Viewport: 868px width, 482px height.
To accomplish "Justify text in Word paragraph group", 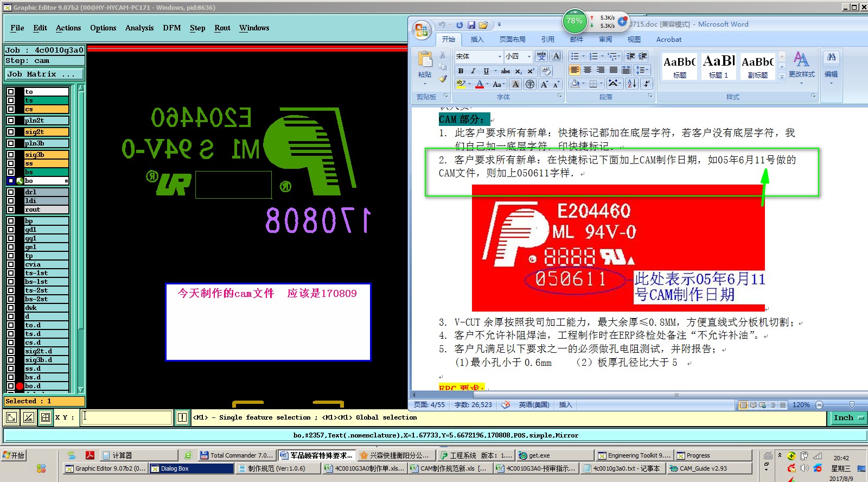I will [613, 70].
